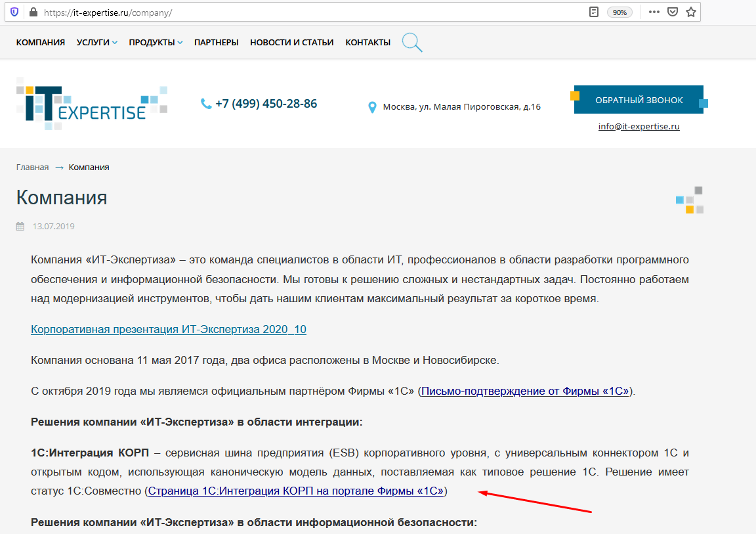Click the date 13.07.2019

pos(54,226)
